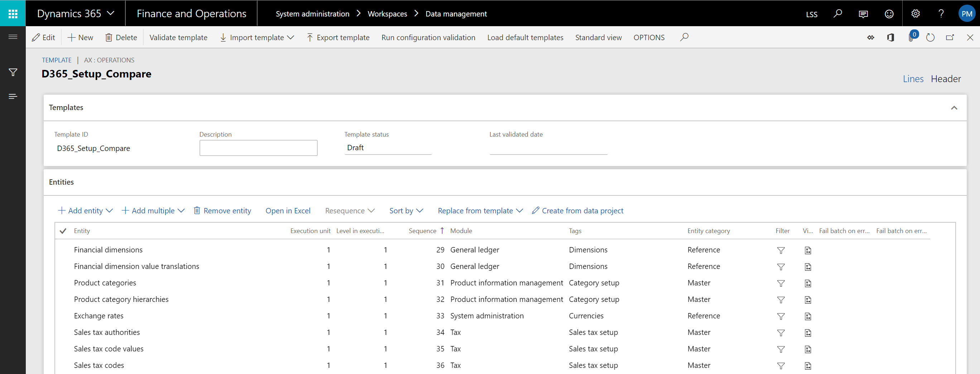The image size is (980, 374).
Task: Click the feedback smiley icon
Action: click(x=889, y=14)
